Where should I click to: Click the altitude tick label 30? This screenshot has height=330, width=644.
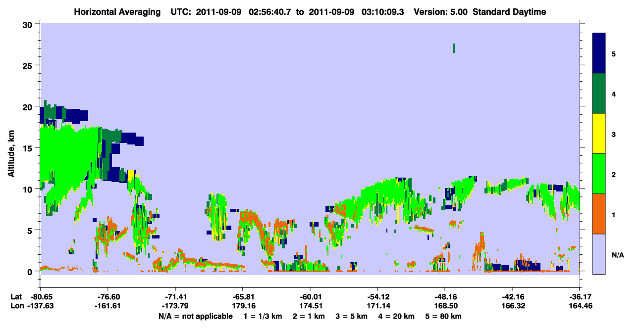(x=29, y=25)
